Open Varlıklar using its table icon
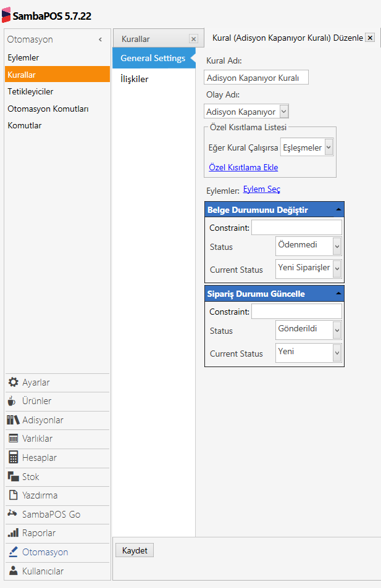 [x=13, y=439]
